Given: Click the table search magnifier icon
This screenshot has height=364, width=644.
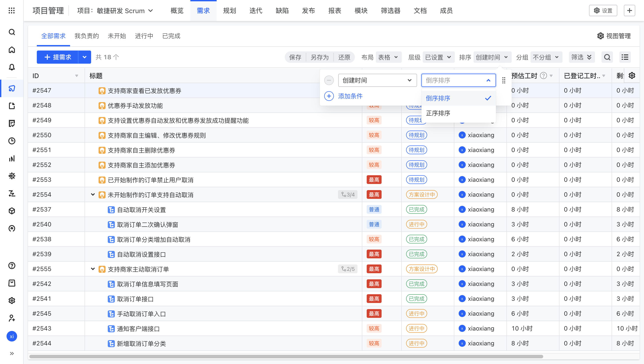Looking at the screenshot, I should [607, 57].
